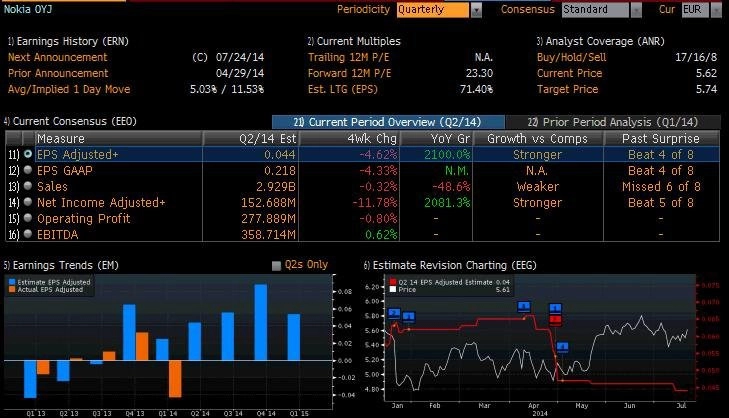Switch to Prior Period Analysis (Q1/14) tab
Screen dimensions: 729x418
[613, 122]
